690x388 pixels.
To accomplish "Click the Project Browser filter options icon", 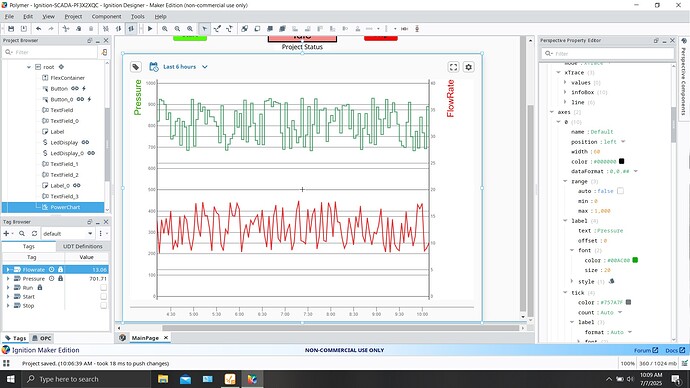I will tap(104, 52).
